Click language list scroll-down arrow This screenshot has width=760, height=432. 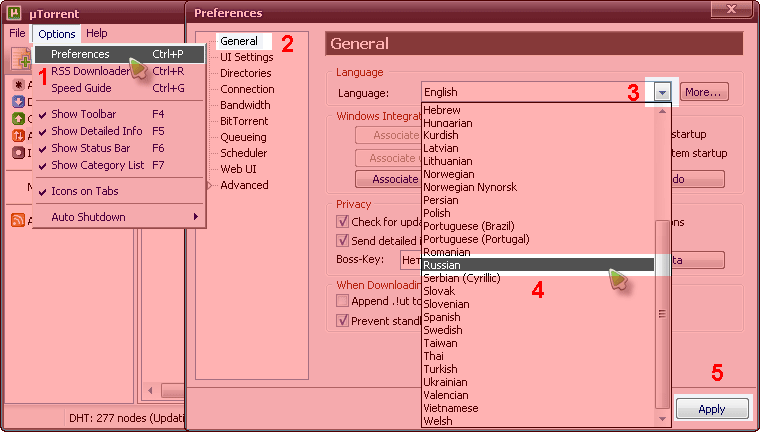pyautogui.click(x=663, y=419)
